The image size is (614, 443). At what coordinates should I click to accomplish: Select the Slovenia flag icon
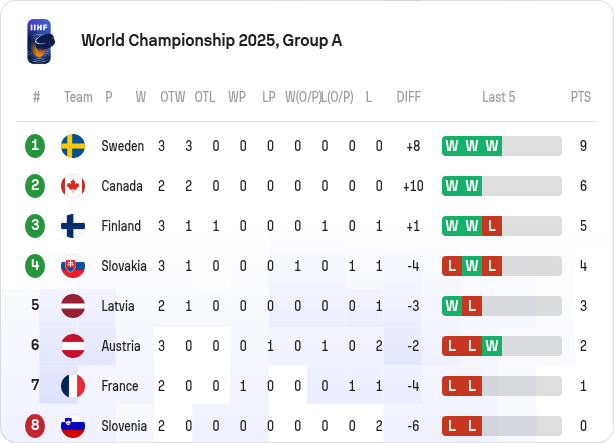pos(73,426)
